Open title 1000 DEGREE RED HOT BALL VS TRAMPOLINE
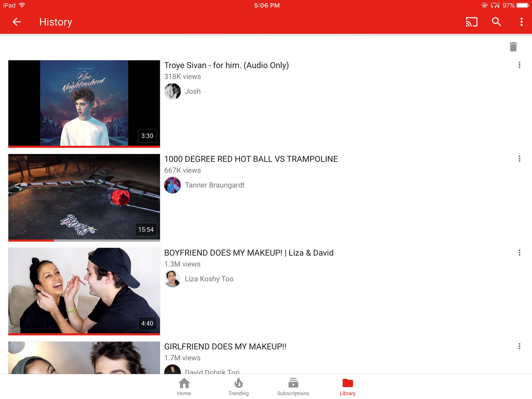Screen dimensions: 532x399 (x=251, y=159)
